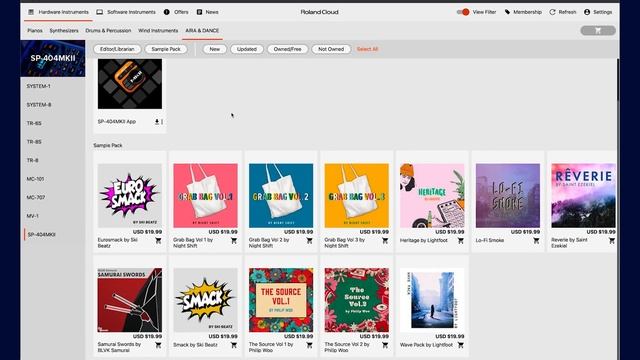Screen dimensions: 640x360
Task: Open the Eurosmack cover art
Action: tap(130, 196)
